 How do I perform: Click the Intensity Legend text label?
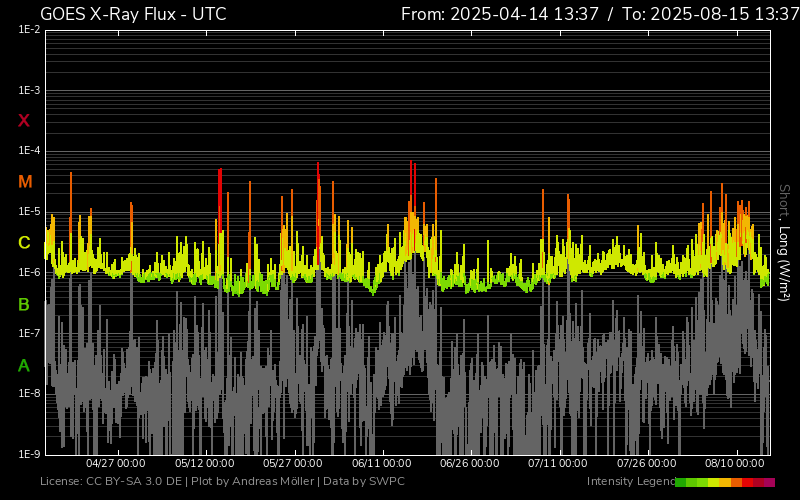pyautogui.click(x=630, y=482)
